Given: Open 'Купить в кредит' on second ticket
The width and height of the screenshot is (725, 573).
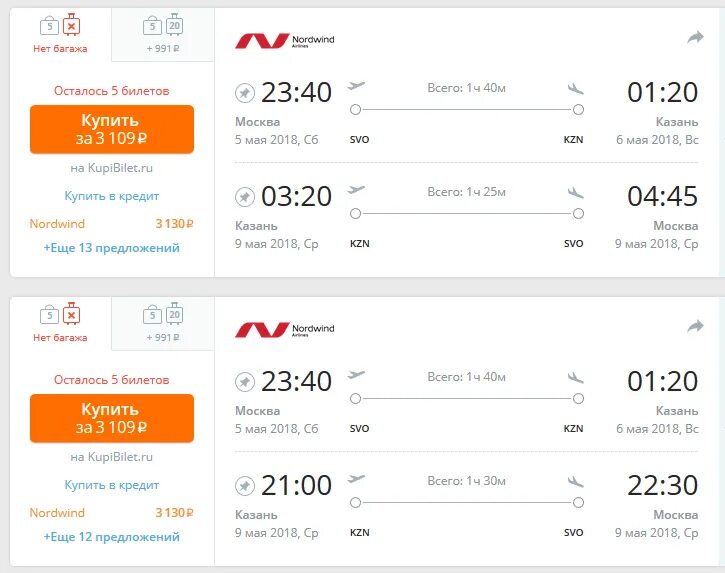Looking at the screenshot, I should (x=111, y=485).
